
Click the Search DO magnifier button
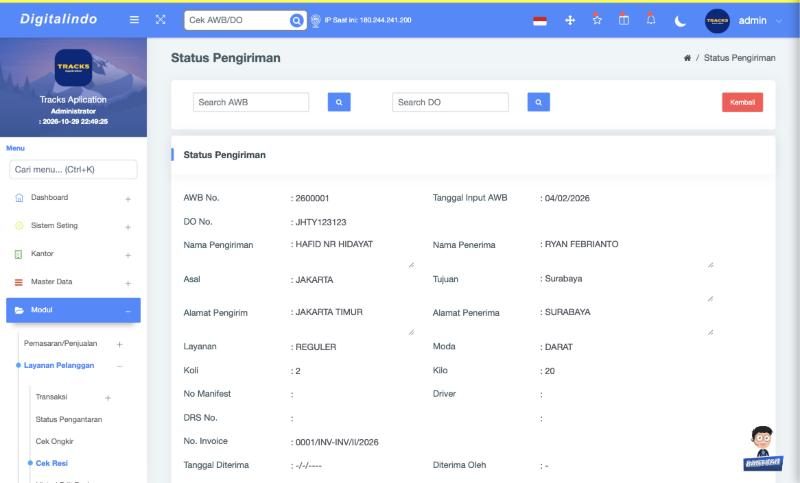pyautogui.click(x=538, y=102)
